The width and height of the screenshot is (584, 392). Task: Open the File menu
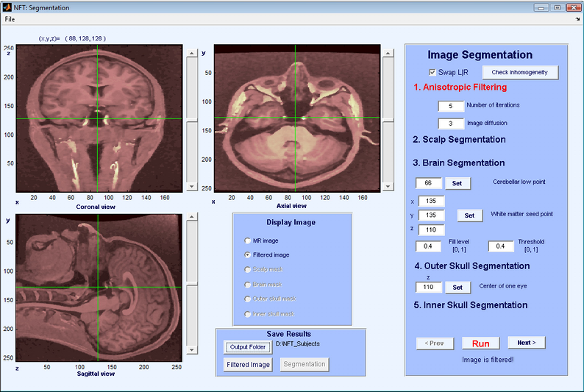pos(10,19)
